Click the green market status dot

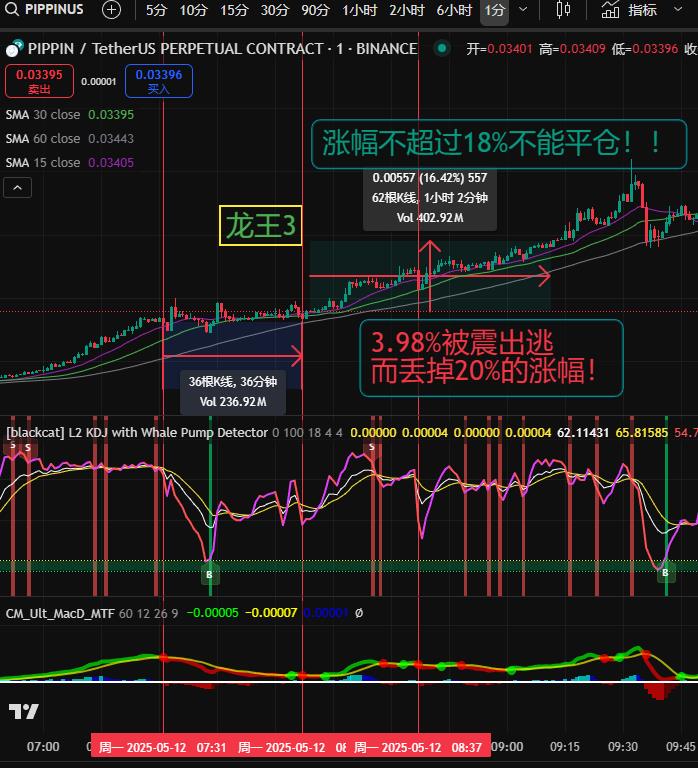click(442, 48)
